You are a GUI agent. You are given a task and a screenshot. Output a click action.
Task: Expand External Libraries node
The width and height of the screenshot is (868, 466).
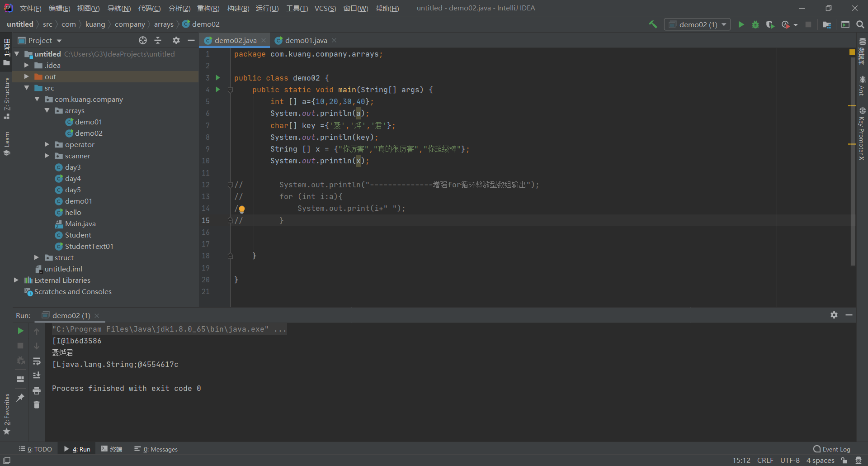[16, 280]
